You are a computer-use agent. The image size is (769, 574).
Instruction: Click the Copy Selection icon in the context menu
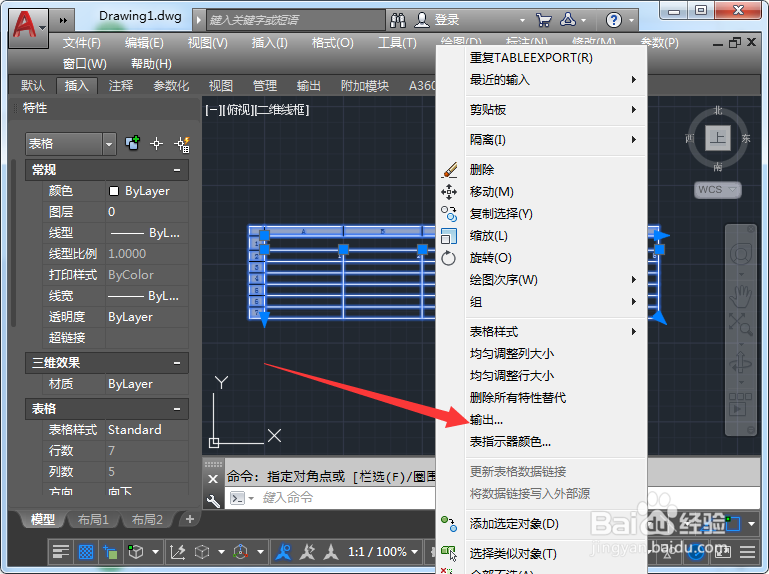(449, 214)
